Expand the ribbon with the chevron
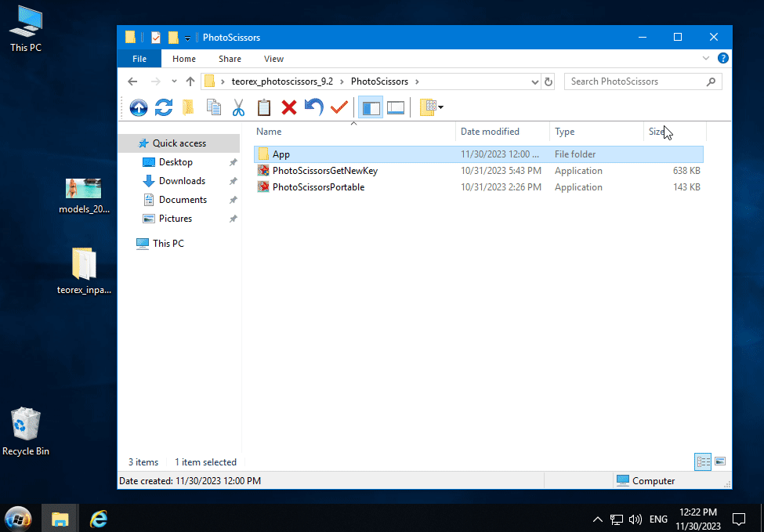This screenshot has width=764, height=532. tap(705, 59)
